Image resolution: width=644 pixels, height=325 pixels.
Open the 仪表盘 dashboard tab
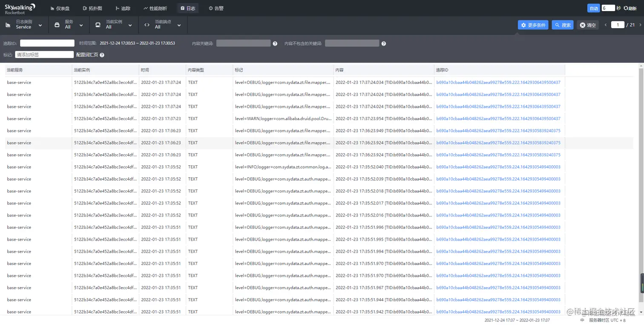click(60, 8)
